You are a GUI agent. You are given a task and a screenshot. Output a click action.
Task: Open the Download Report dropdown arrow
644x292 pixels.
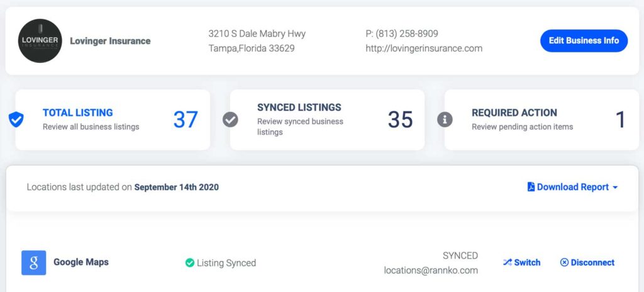click(x=615, y=188)
